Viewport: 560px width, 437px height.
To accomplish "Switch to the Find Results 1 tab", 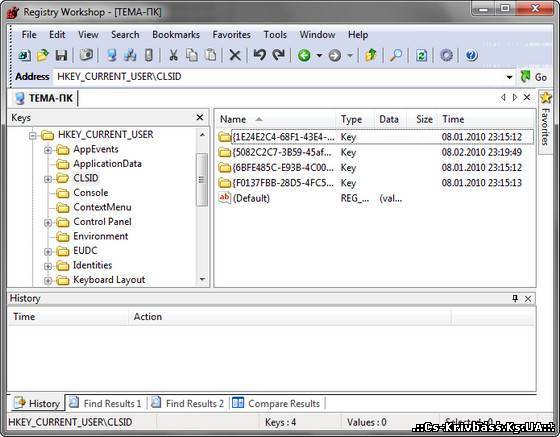I will pyautogui.click(x=105, y=403).
